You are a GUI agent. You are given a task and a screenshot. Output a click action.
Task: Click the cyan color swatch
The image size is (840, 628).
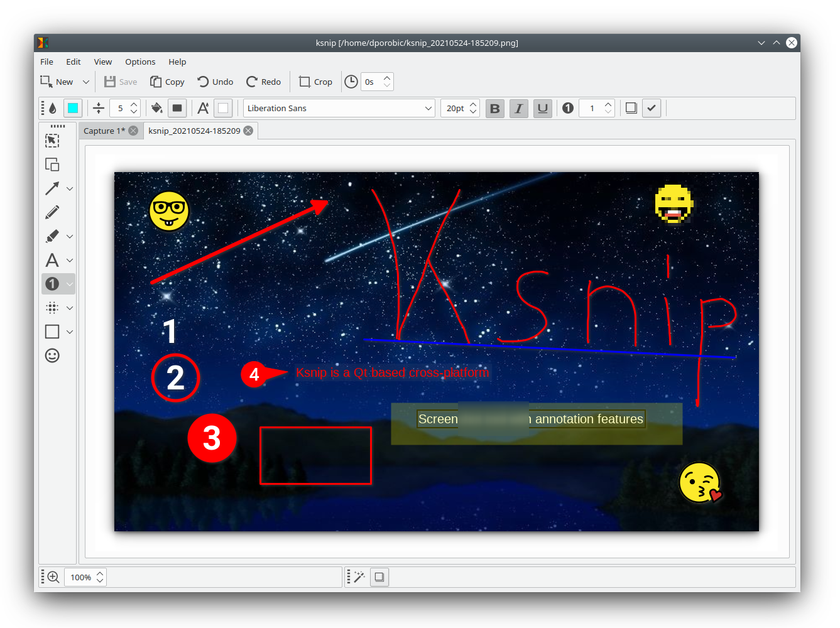pyautogui.click(x=72, y=108)
